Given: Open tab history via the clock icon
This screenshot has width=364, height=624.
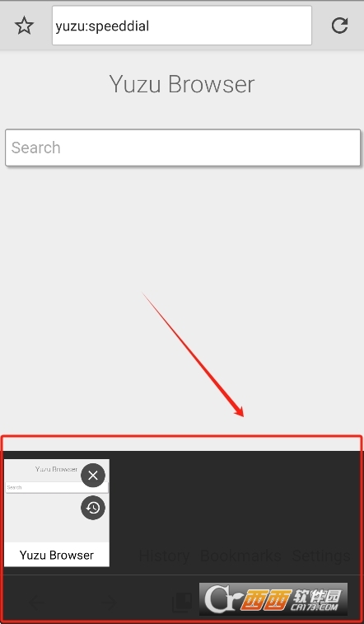Looking at the screenshot, I should pyautogui.click(x=93, y=508).
